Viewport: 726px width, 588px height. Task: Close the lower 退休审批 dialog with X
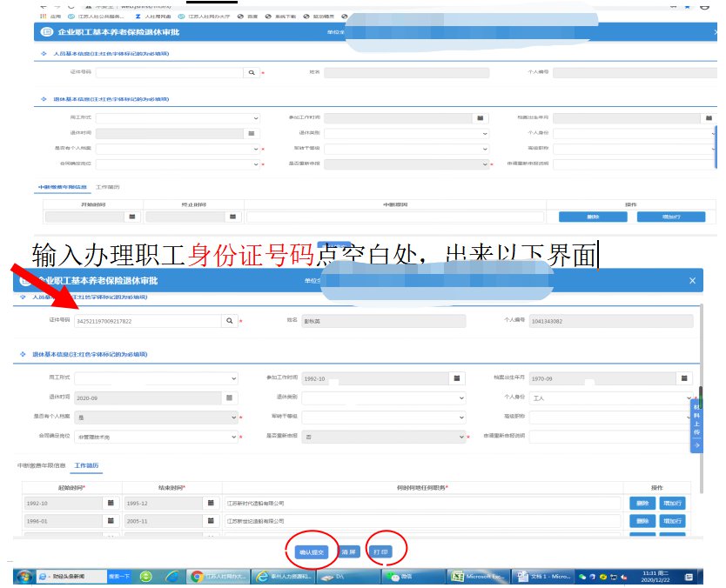(692, 281)
